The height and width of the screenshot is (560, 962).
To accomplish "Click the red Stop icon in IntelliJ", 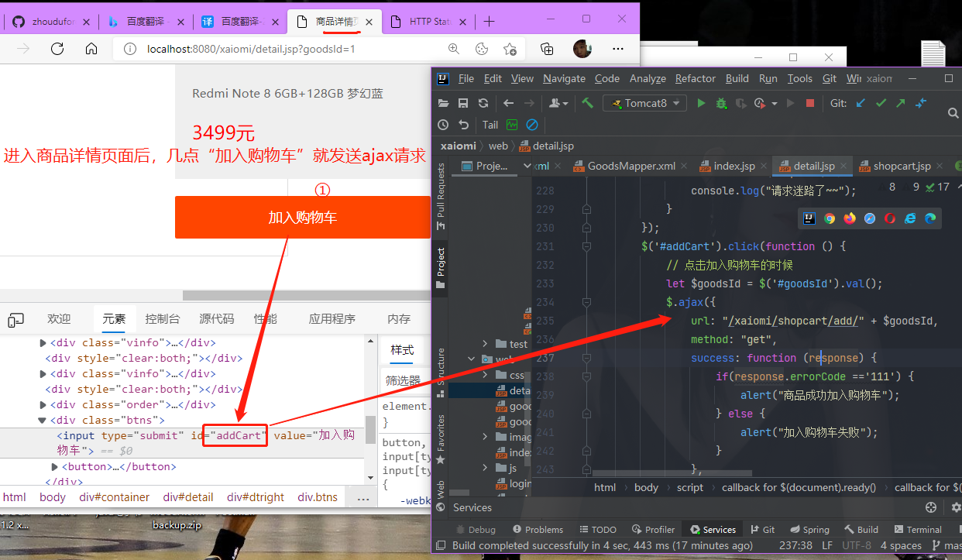I will [810, 103].
